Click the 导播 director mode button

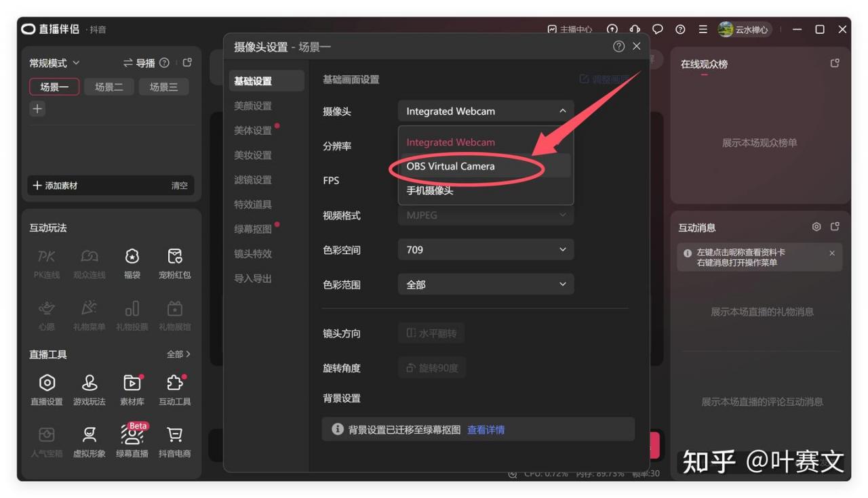click(139, 63)
